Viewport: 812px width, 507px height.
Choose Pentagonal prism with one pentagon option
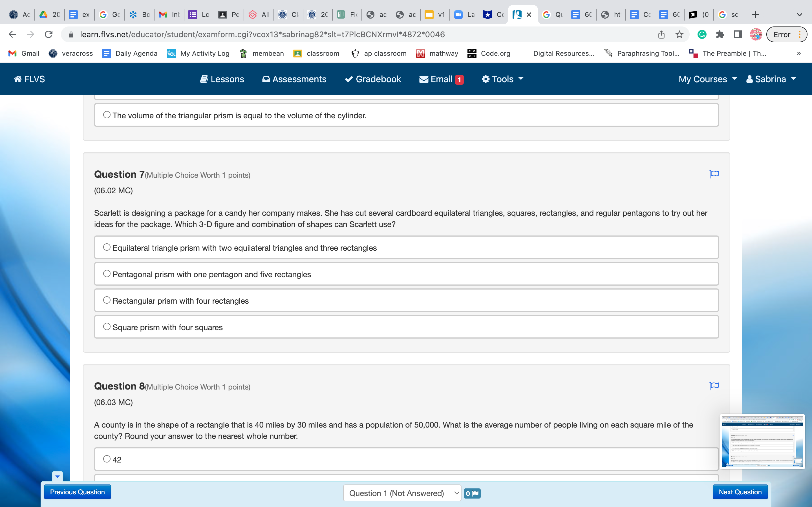tap(107, 274)
